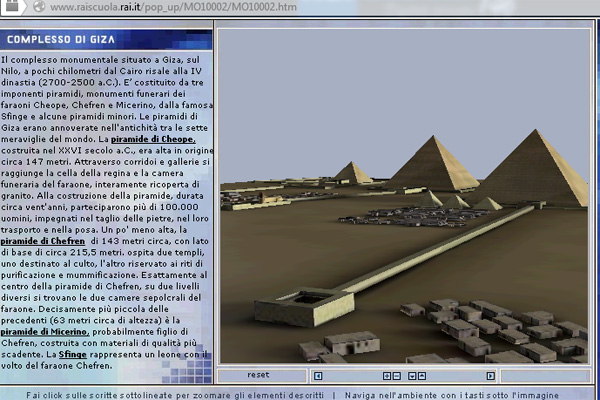The width and height of the screenshot is (600, 400).
Task: Zoom in with the plus button
Action: coord(387,376)
